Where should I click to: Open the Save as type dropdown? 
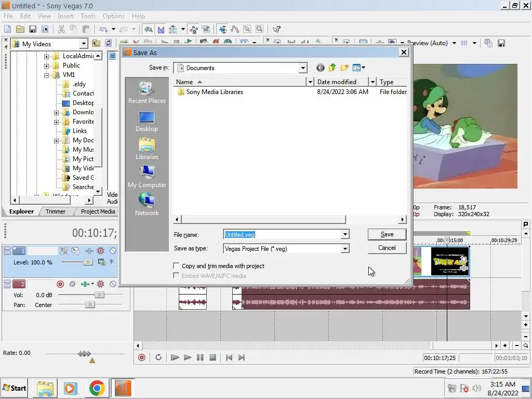click(345, 249)
